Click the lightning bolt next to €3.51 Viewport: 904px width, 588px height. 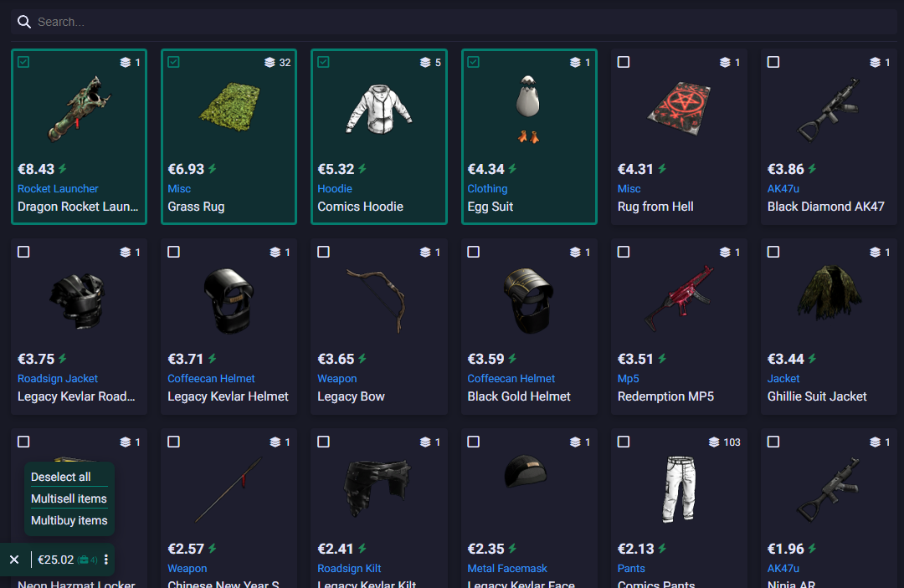(x=662, y=359)
